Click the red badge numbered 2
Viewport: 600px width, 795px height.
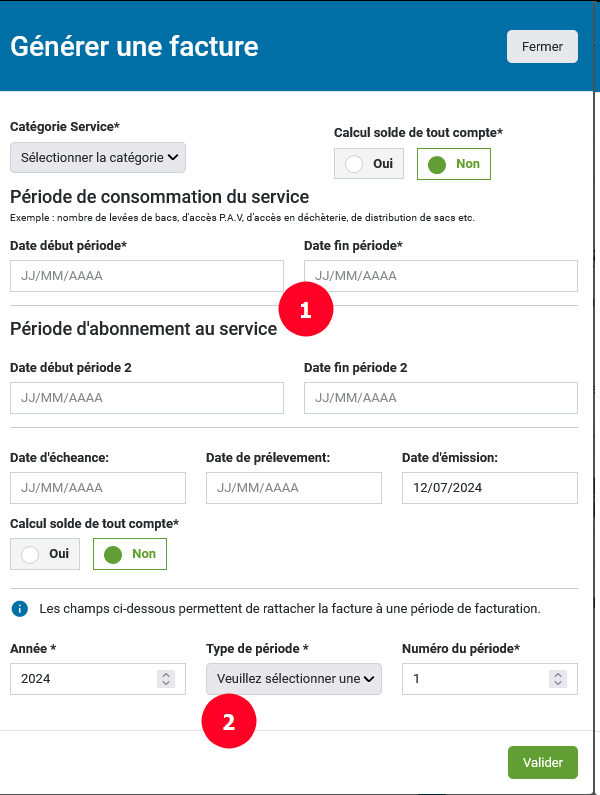pos(229,722)
